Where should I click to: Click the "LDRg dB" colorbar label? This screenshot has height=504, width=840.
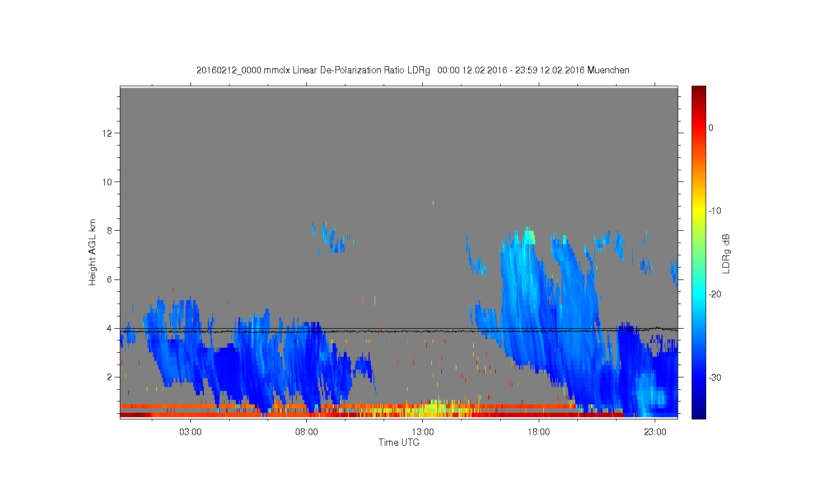(726, 253)
